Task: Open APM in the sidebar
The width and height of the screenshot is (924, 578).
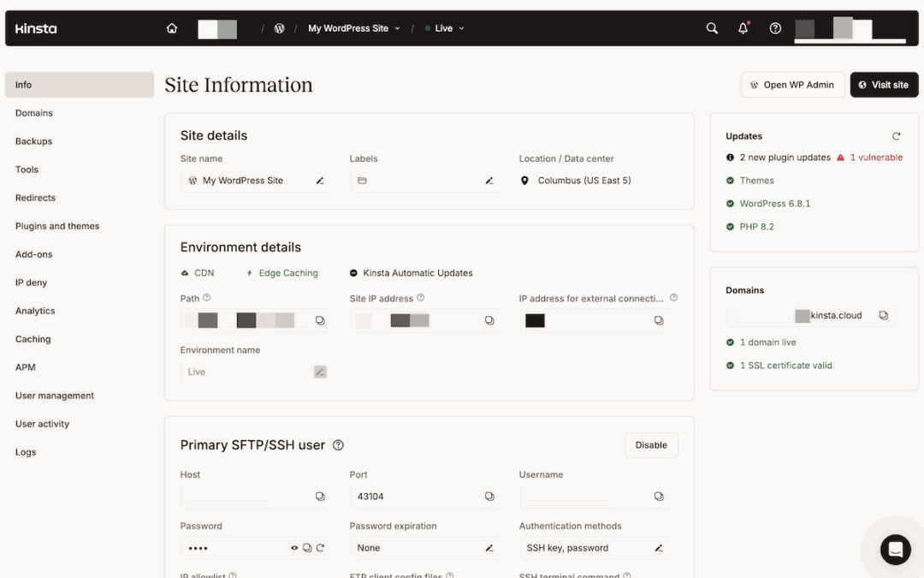Action: point(26,366)
